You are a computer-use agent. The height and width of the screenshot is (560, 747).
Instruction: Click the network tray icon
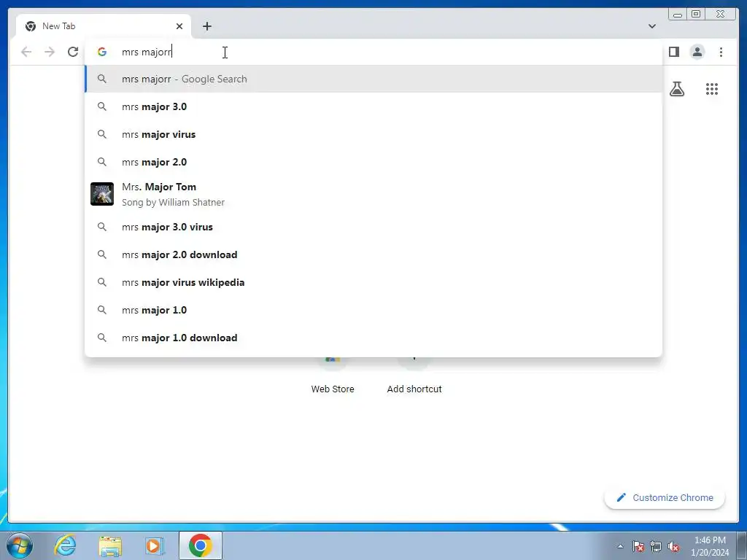656,546
